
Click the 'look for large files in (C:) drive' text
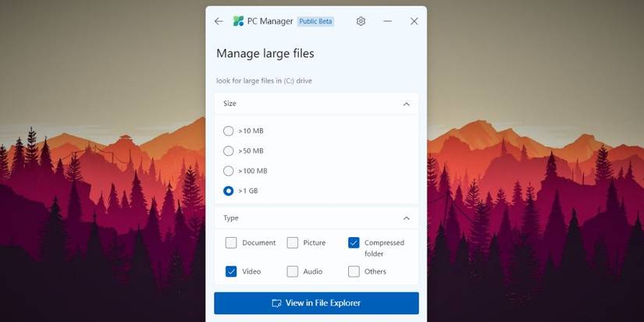(x=264, y=81)
